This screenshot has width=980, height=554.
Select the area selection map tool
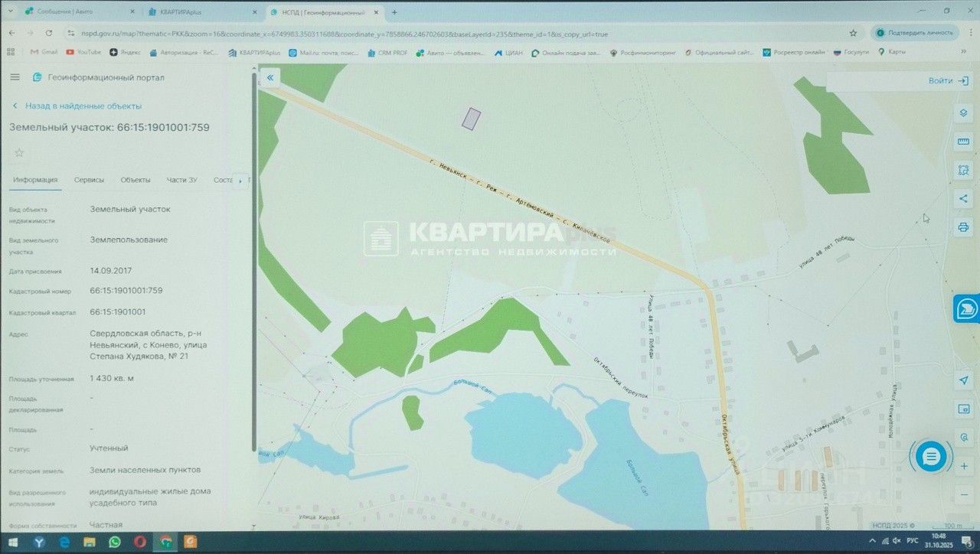pyautogui.click(x=964, y=170)
